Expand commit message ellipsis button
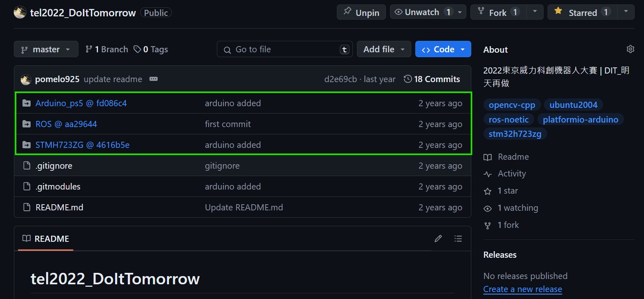The height and width of the screenshot is (299, 644). point(154,79)
